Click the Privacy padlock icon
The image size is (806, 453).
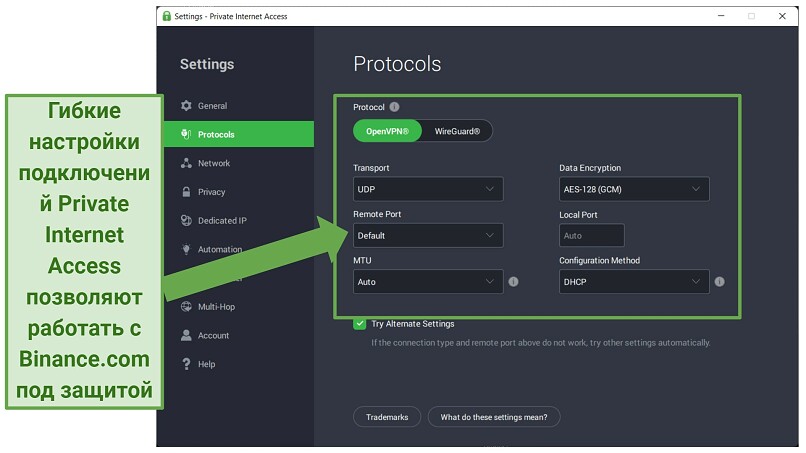186,192
